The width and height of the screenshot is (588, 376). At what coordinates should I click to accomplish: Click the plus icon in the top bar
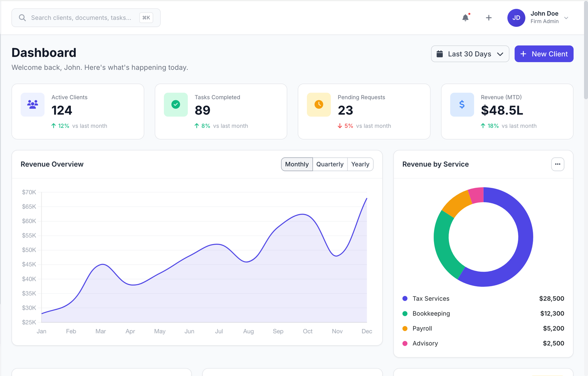coord(489,17)
